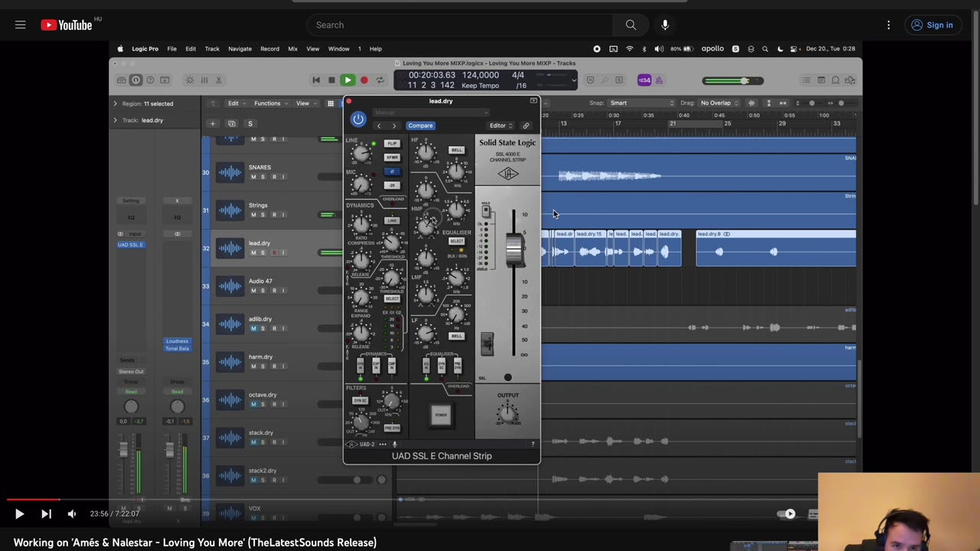Click the XFMR button on SSL strip
980x551 pixels.
pos(392,158)
